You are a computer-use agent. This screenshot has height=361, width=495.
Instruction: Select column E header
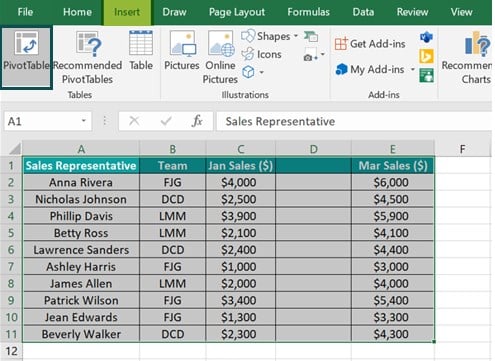click(393, 149)
